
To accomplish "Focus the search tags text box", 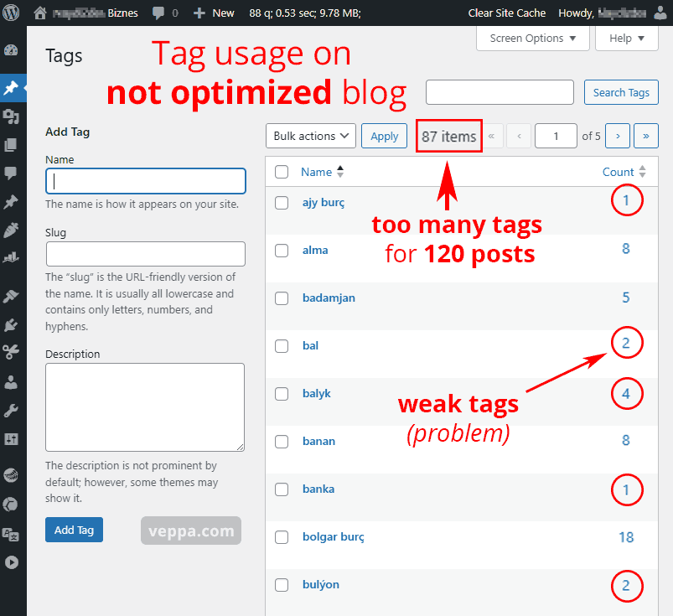I will 500,92.
